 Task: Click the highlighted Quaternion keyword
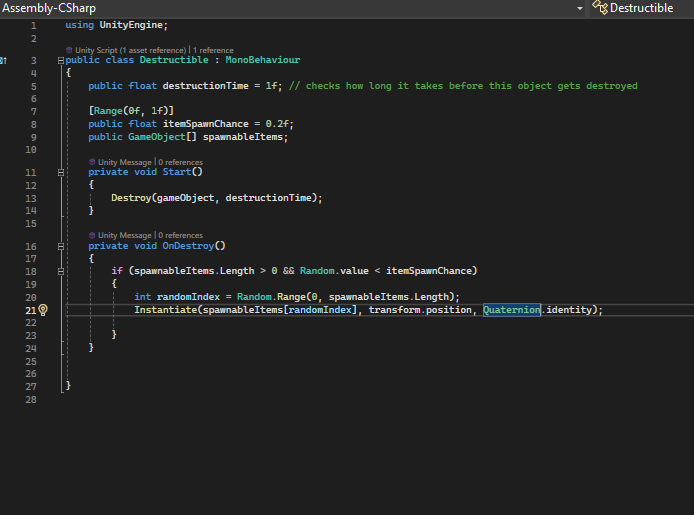[511, 310]
